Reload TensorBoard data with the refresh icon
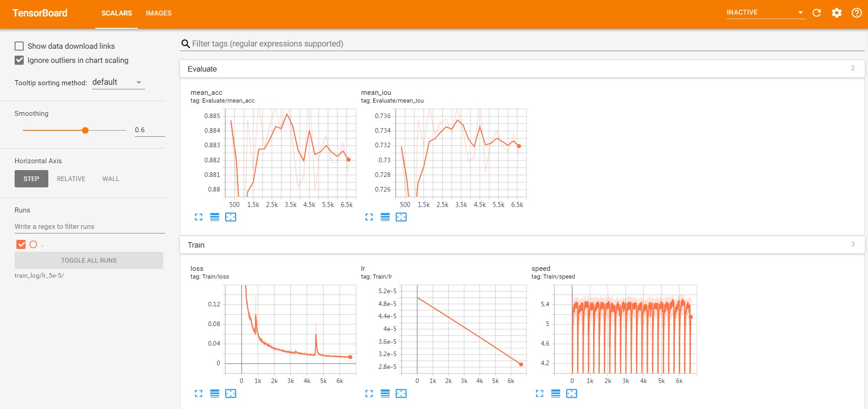The height and width of the screenshot is (409, 868). point(816,13)
